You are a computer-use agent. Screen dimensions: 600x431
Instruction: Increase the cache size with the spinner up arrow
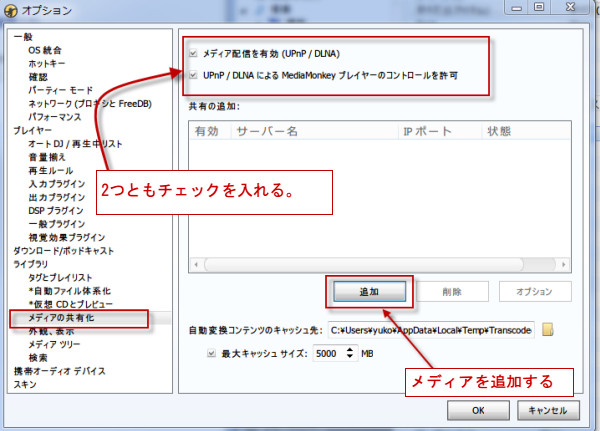[x=350, y=349]
